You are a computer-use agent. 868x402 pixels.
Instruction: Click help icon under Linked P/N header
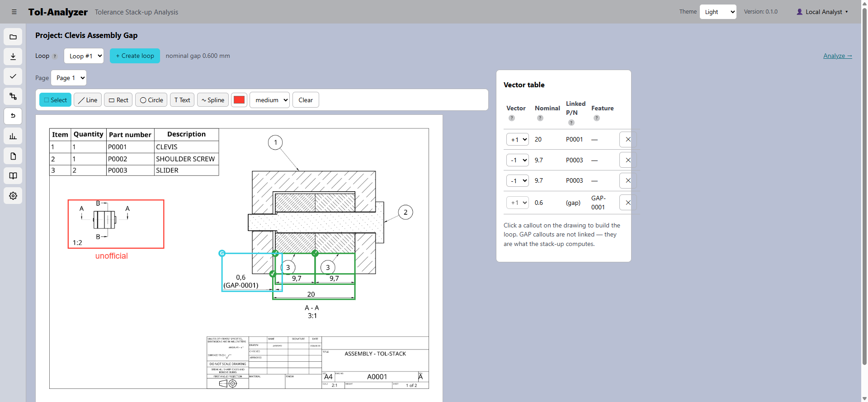(571, 123)
